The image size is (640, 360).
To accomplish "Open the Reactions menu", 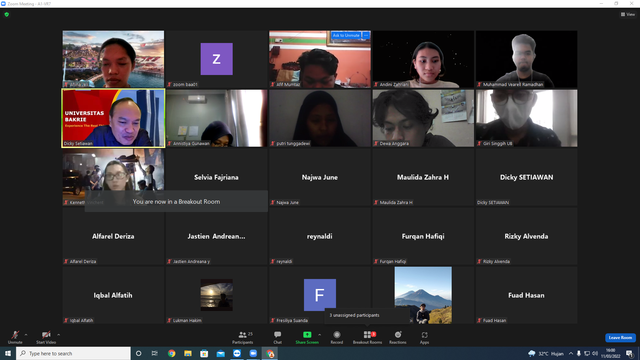I will [398, 337].
